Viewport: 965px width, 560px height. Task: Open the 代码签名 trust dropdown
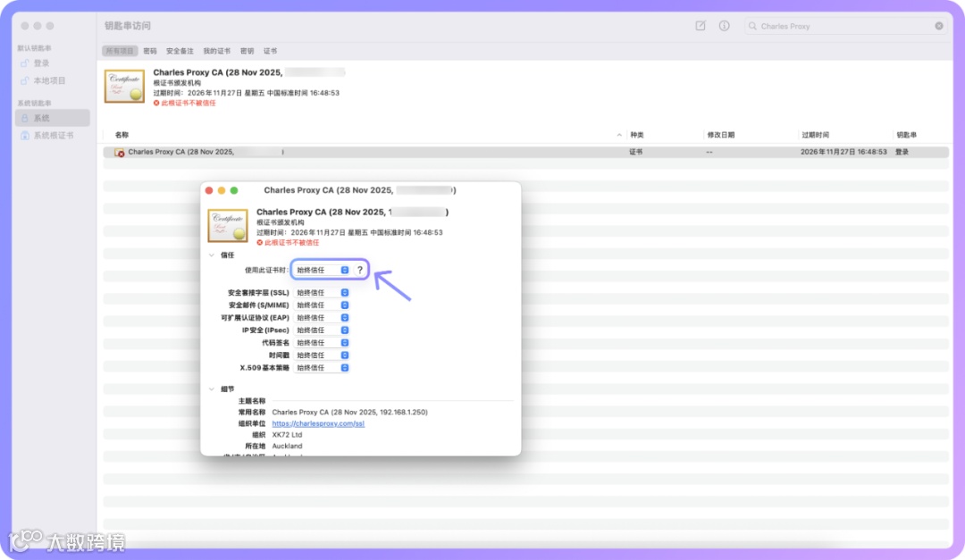pyautogui.click(x=322, y=343)
